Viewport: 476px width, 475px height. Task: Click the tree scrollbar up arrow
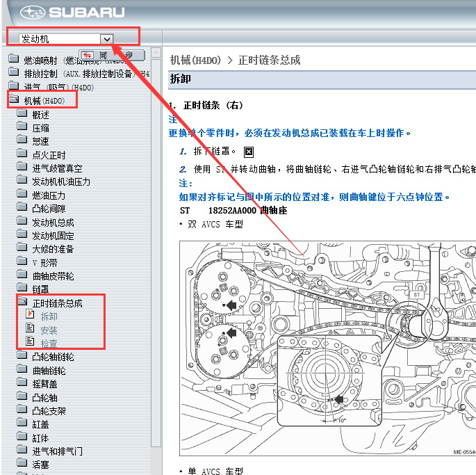point(156,53)
